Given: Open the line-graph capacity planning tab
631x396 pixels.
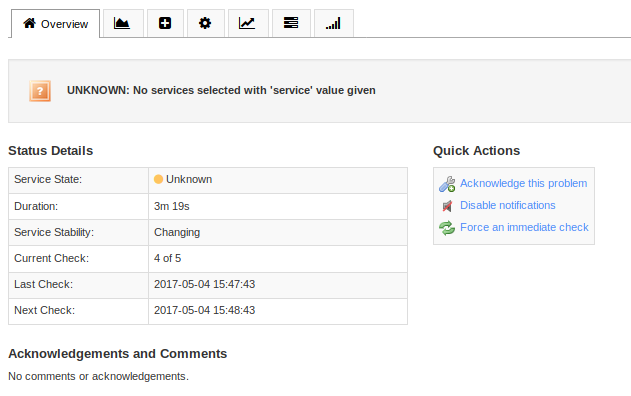Looking at the screenshot, I should (248, 23).
